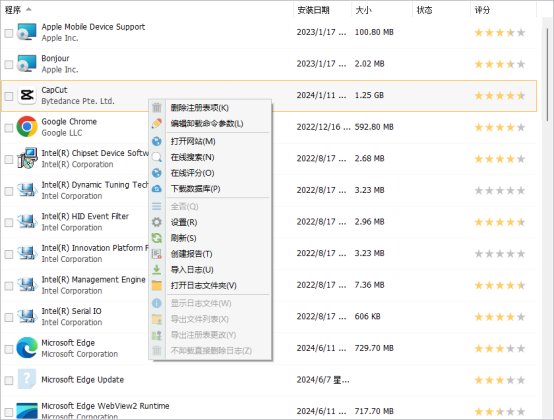The height and width of the screenshot is (420, 554).
Task: Click the publisher text Google LLC
Action: tap(62, 133)
